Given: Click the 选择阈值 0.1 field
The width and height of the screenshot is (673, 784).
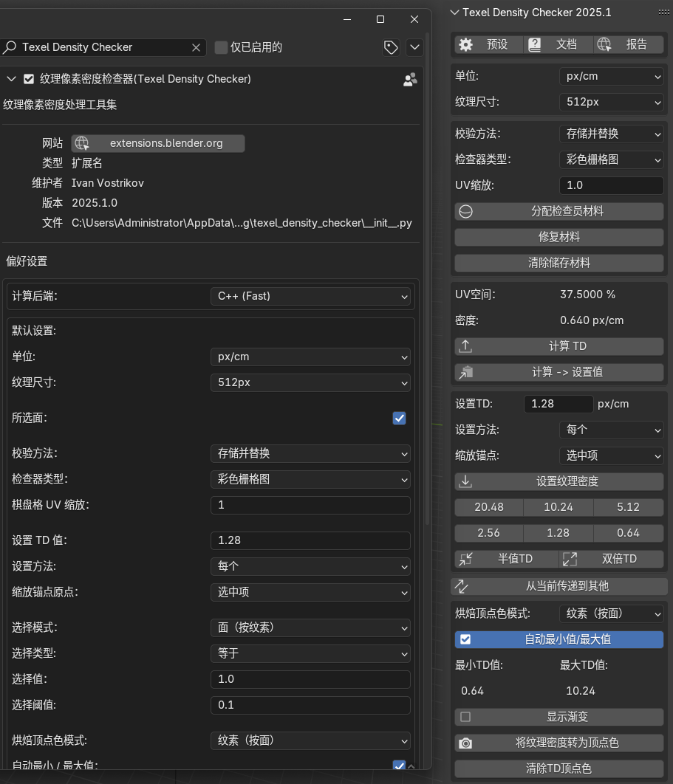Looking at the screenshot, I should pyautogui.click(x=310, y=705).
